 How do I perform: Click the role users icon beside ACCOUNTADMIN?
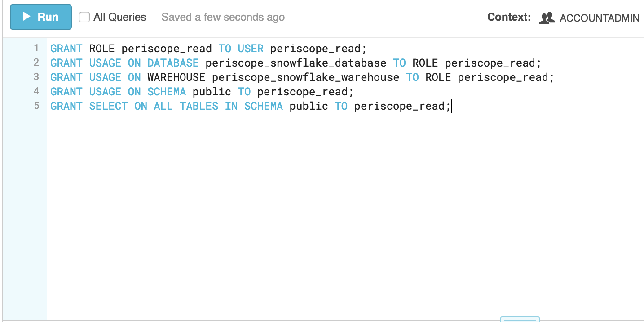547,18
